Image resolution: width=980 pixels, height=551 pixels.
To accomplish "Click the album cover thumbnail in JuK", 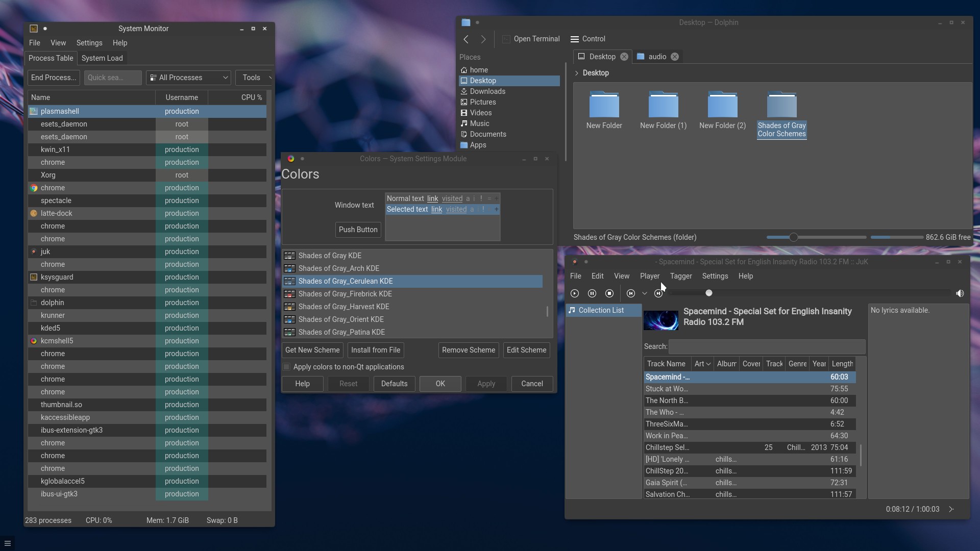I will [x=661, y=320].
